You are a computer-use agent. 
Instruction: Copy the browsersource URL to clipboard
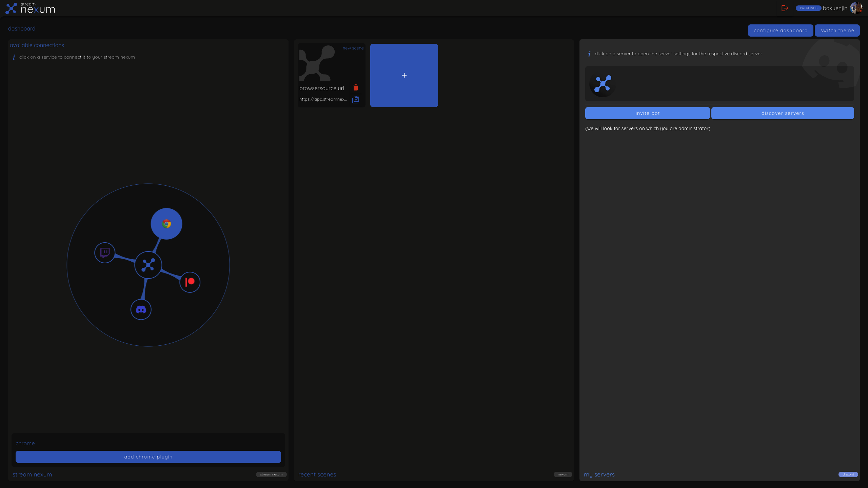click(x=356, y=100)
